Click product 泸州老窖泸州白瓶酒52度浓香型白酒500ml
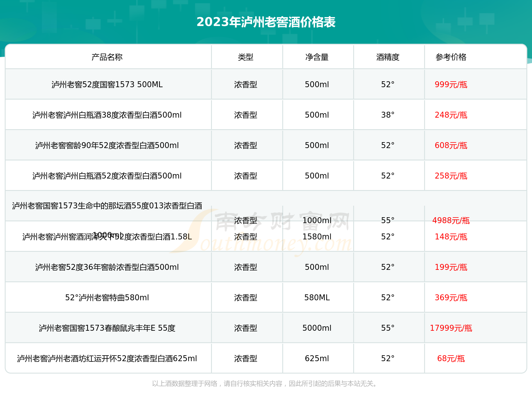 107,176
